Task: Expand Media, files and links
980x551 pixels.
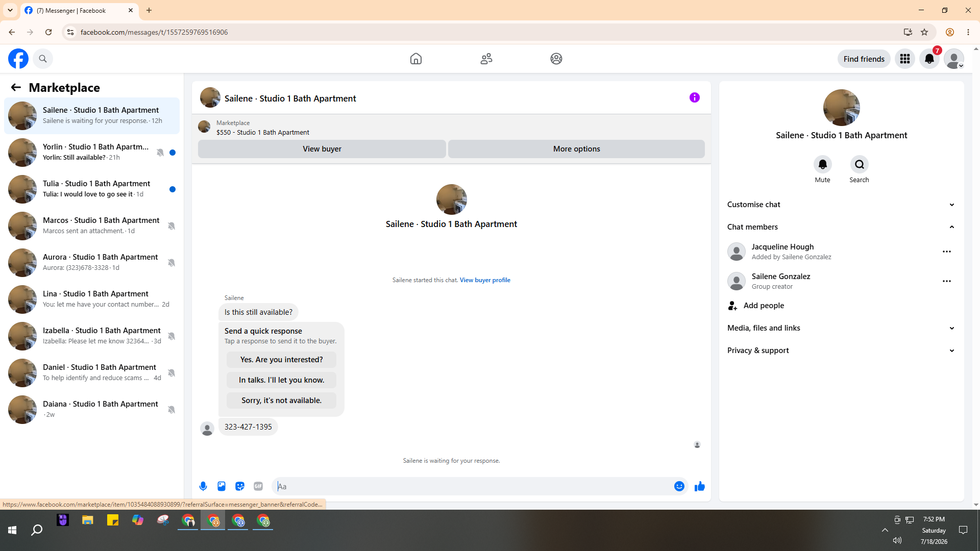Action: pyautogui.click(x=841, y=328)
